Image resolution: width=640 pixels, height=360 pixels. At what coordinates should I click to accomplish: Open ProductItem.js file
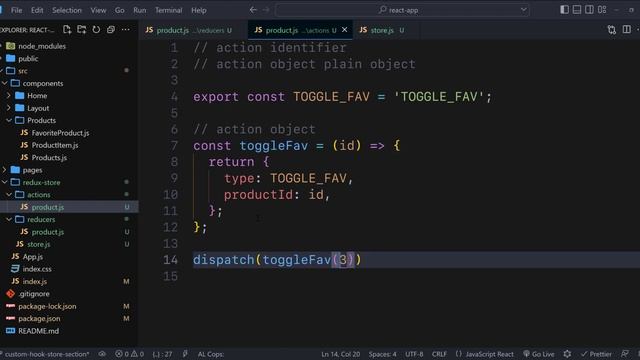(x=55, y=145)
